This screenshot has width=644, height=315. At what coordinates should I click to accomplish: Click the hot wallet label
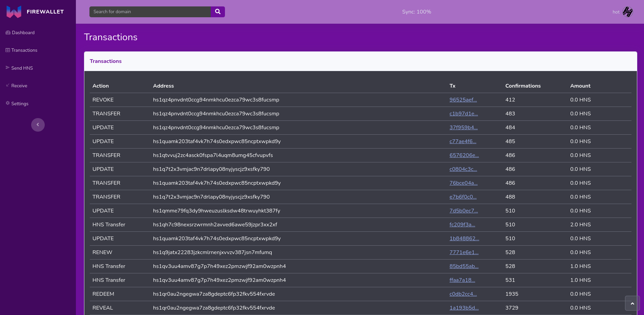[x=616, y=12]
